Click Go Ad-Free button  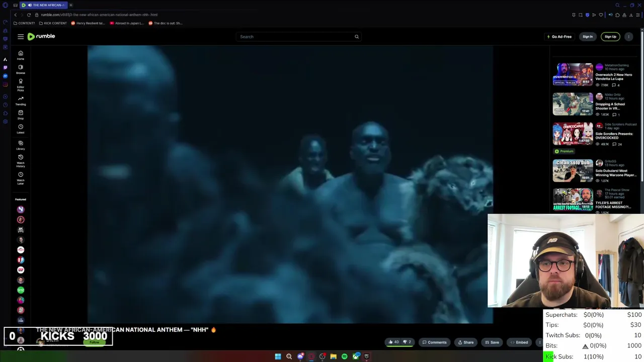(559, 37)
